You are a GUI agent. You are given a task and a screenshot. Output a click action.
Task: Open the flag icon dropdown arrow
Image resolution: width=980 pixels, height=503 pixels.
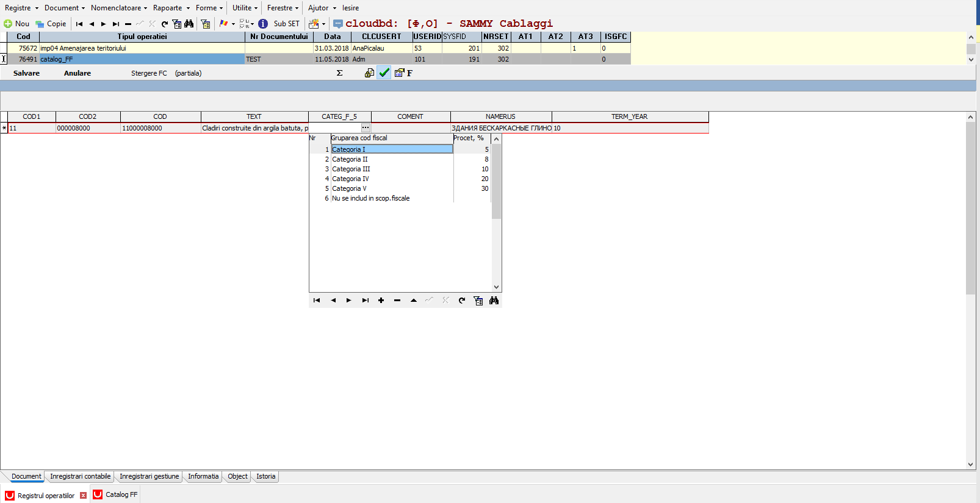pos(233,24)
